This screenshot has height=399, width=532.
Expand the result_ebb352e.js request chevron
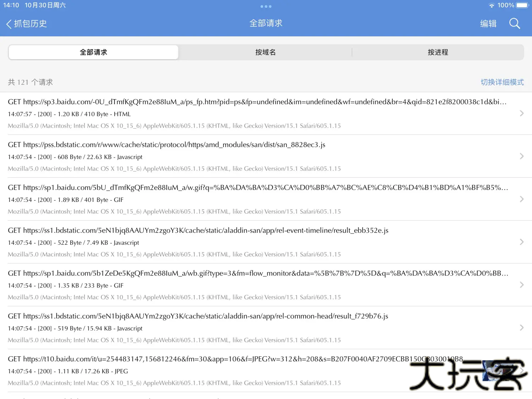pyautogui.click(x=521, y=242)
